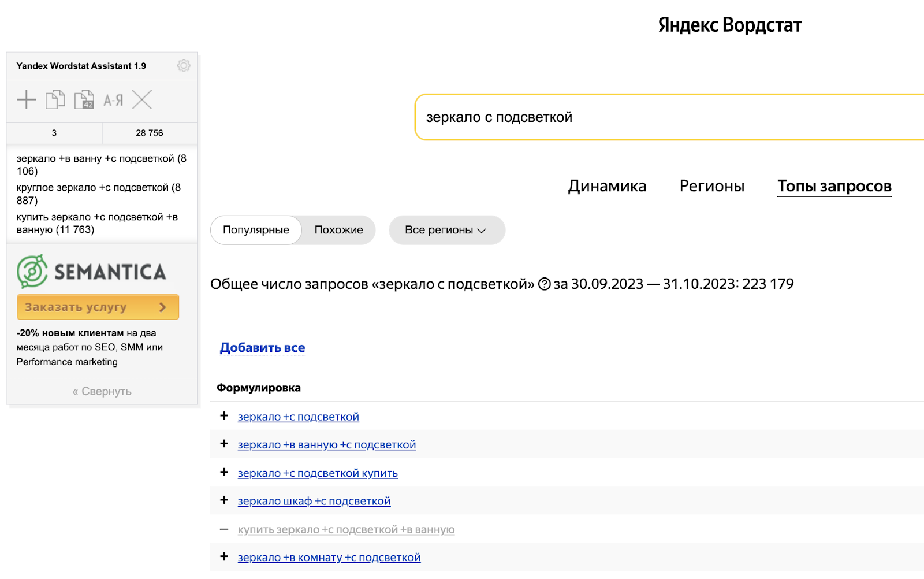Viewport: 924px width, 579px height.
Task: Copy phrases with frequencies icon
Action: point(84,99)
